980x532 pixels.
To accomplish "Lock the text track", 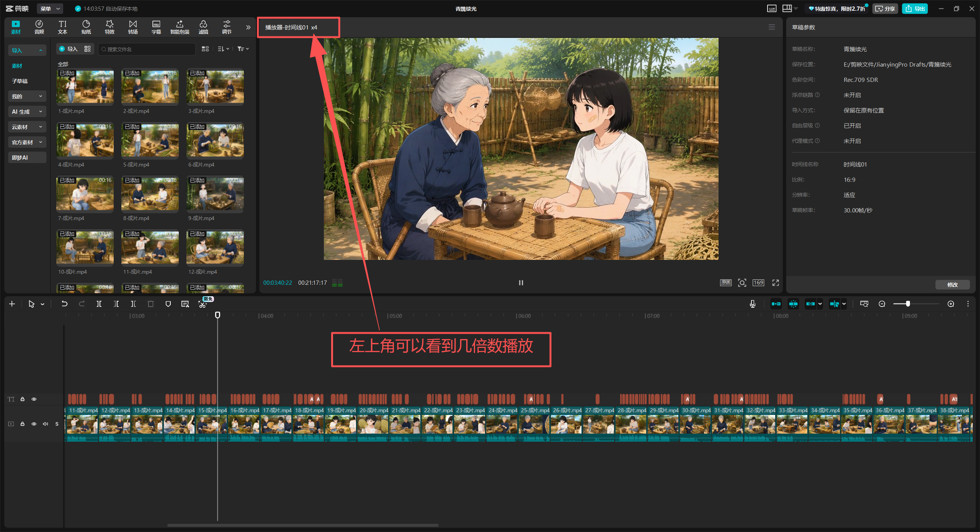I will [23, 399].
